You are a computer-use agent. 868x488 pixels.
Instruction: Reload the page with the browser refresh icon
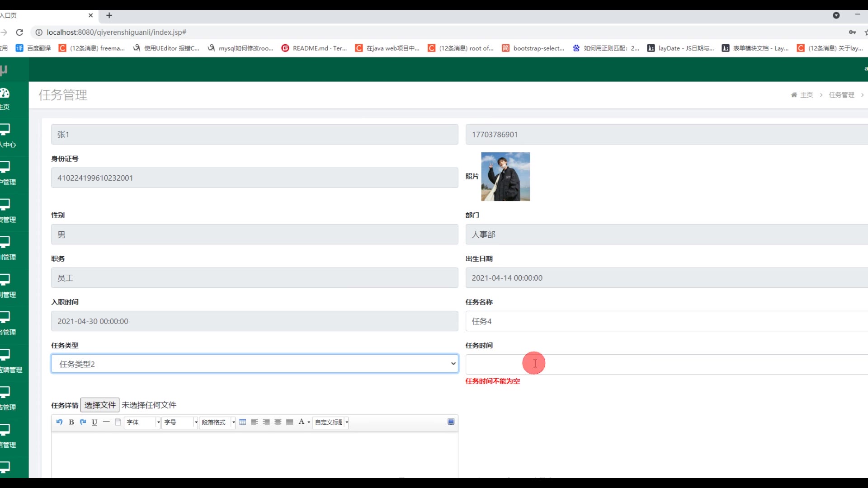(19, 32)
